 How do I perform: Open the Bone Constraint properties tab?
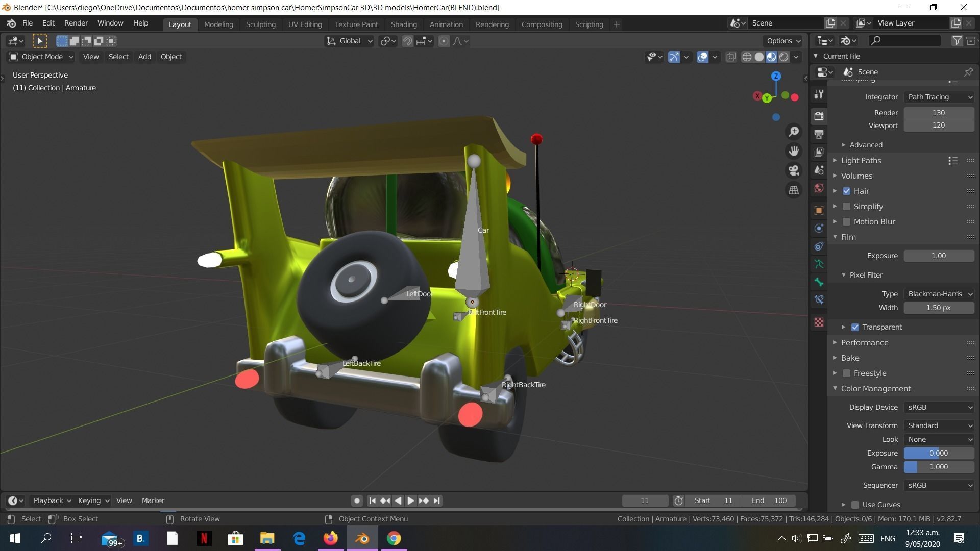click(x=819, y=299)
